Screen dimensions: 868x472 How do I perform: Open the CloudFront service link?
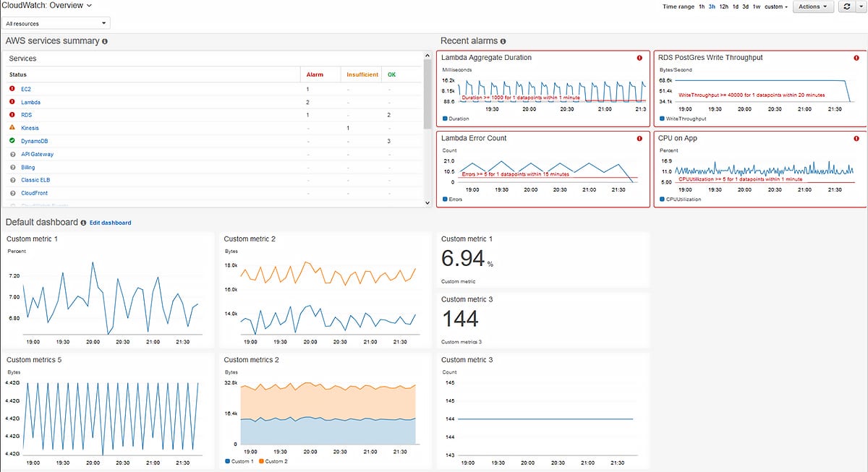35,193
